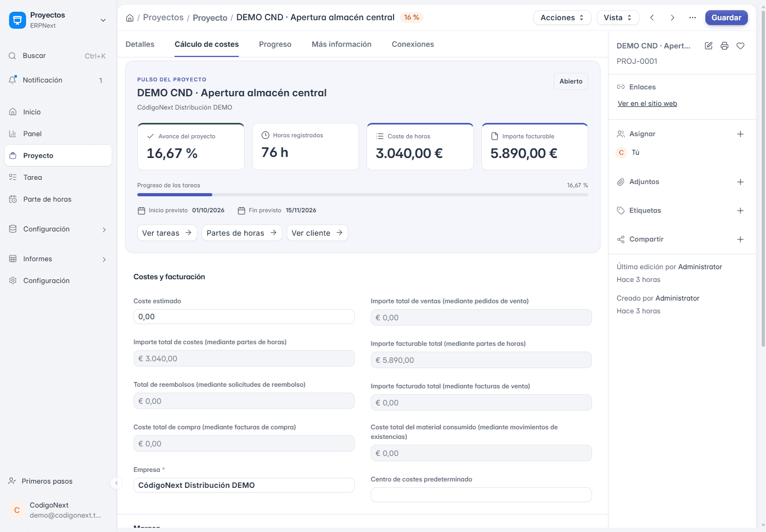Open the CodigoNext user avatar menu
Screen dimensions: 766x532
(17, 510)
